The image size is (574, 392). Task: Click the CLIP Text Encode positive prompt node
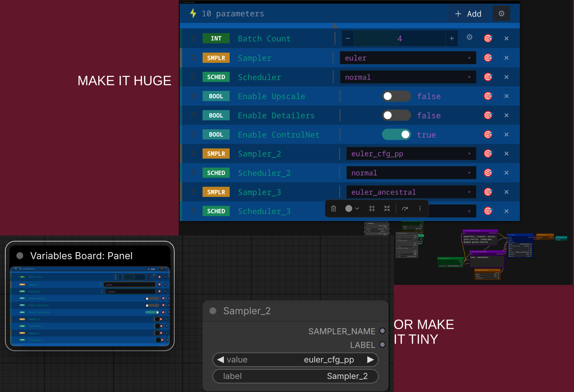(x=480, y=238)
